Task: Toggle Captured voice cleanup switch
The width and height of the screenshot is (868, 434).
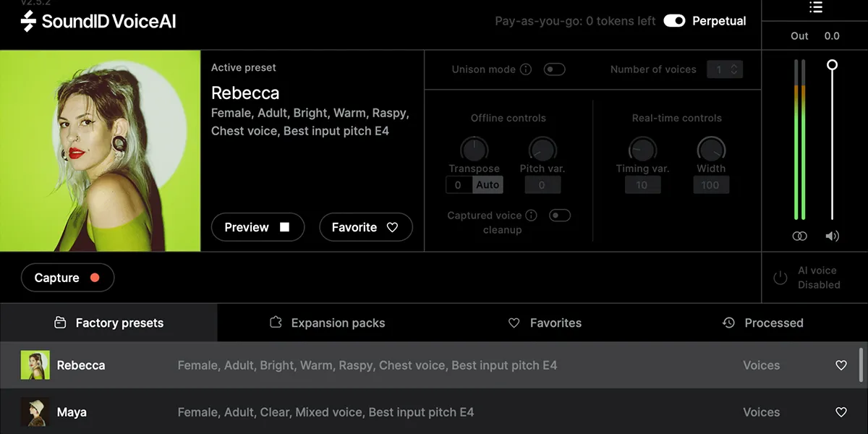Action: 560,215
